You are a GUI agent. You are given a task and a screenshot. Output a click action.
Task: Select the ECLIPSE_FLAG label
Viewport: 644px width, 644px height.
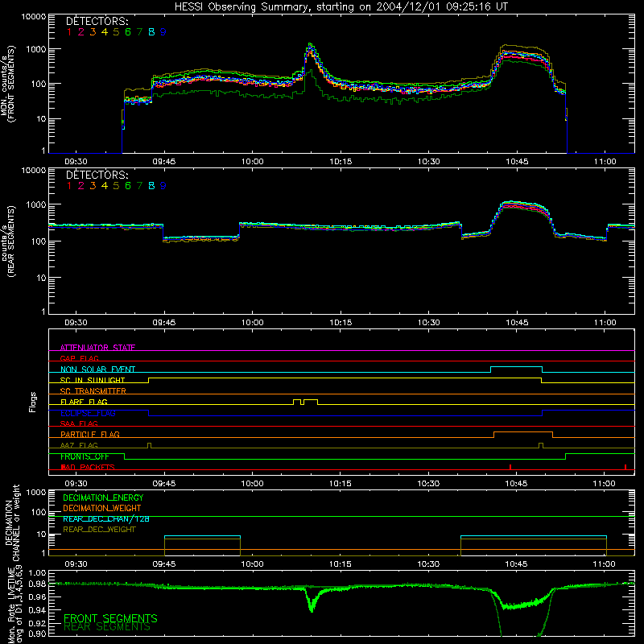point(88,413)
